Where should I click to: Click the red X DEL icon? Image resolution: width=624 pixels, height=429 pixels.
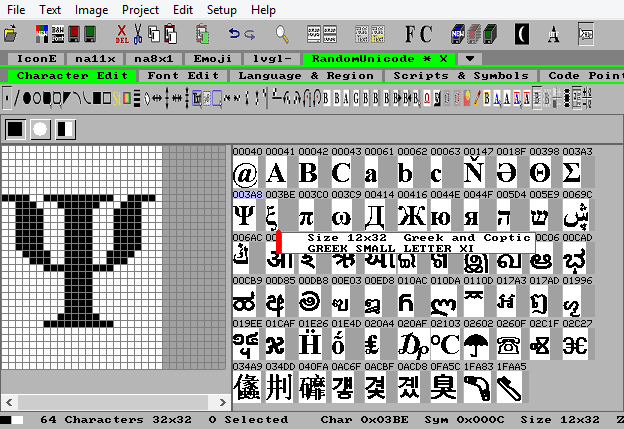[122, 33]
